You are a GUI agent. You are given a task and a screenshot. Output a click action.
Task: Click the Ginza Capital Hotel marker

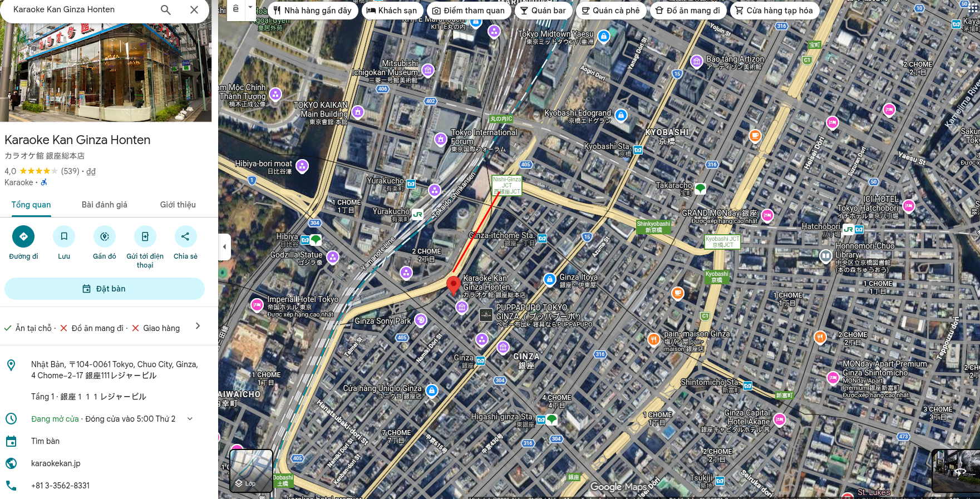[780, 419]
